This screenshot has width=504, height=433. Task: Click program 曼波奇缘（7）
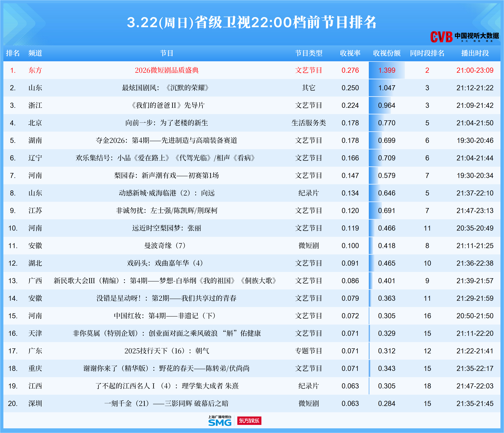165,246
